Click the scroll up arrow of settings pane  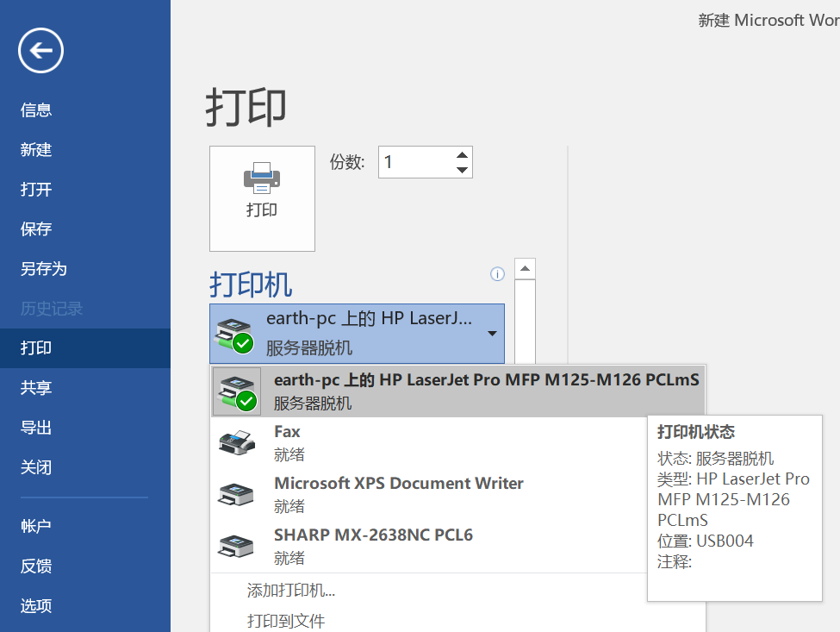525,268
